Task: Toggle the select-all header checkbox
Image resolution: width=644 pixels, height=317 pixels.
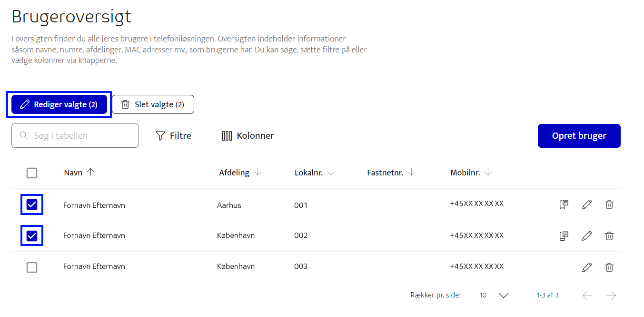Action: click(32, 173)
